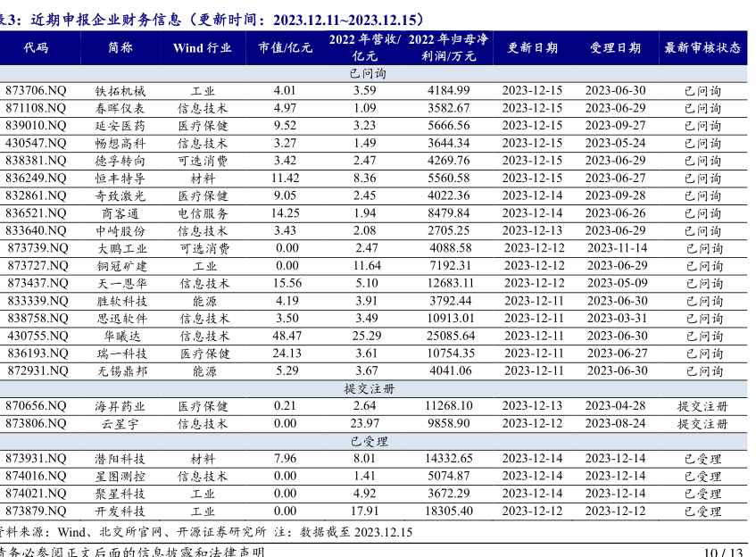
Task: Click stock code 833640.NQ
Action: 36,230
